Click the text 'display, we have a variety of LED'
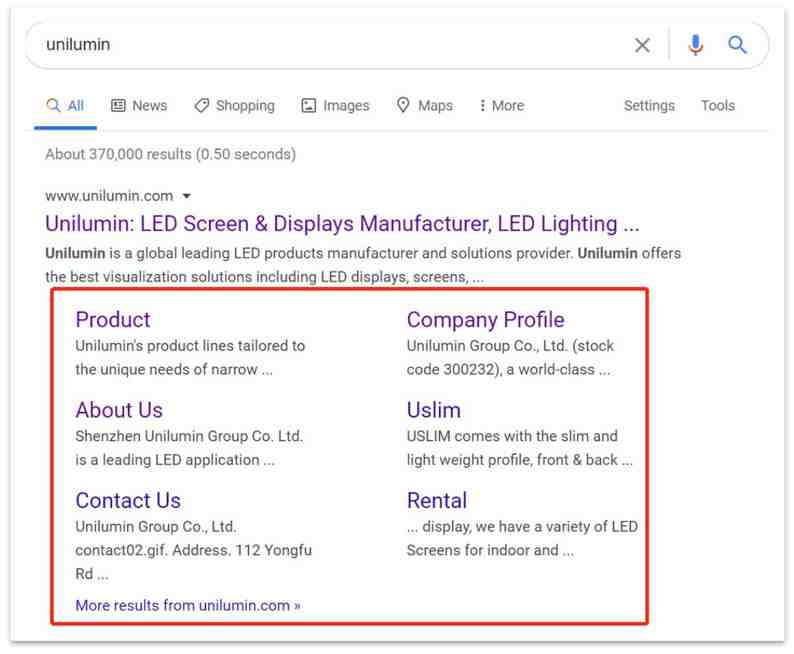 point(530,527)
